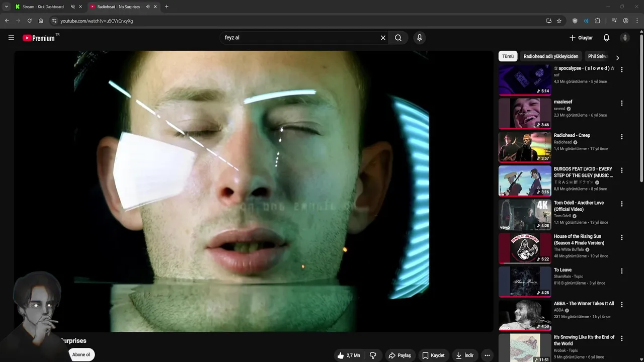Close the Kick Dashboard tab
Image resolution: width=644 pixels, height=362 pixels.
click(x=80, y=7)
